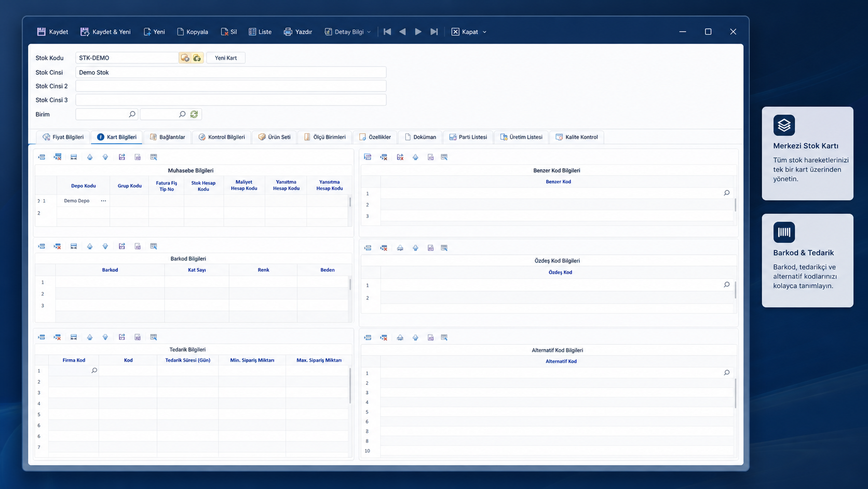Switch to the Özellikler tab
Viewport: 868px width, 489px height.
coord(375,137)
